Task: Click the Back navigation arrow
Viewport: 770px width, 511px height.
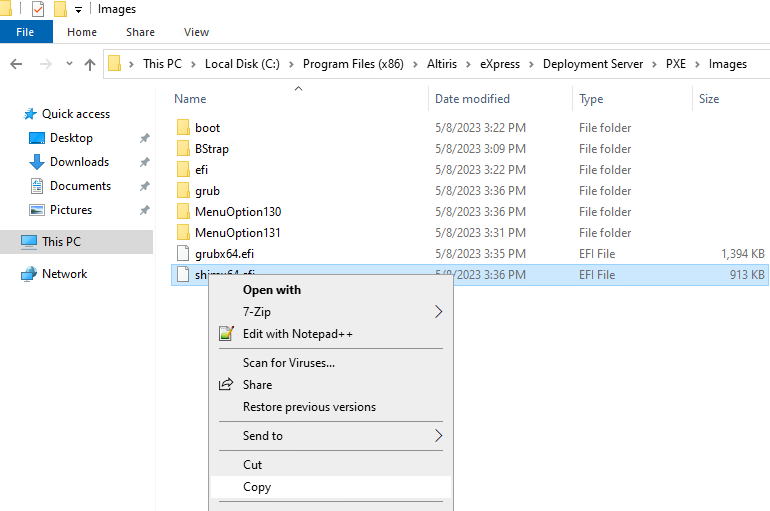Action: 16,64
